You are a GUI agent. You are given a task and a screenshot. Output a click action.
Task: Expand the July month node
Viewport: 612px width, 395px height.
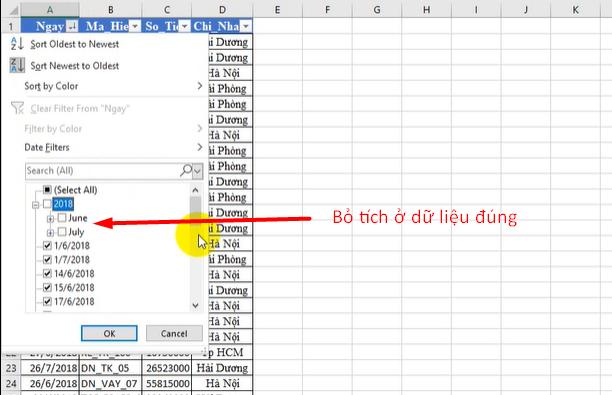(50, 233)
